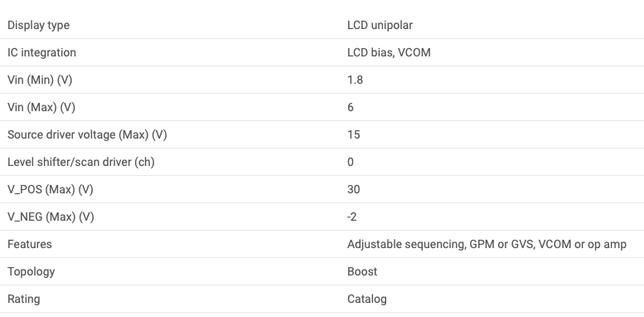Click the Vin maximum value 6

coord(351,107)
